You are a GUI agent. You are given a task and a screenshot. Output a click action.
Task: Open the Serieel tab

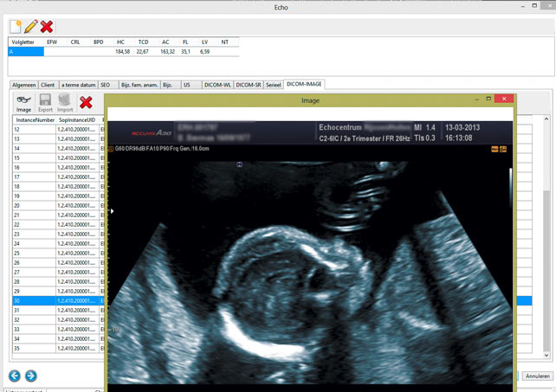(274, 85)
